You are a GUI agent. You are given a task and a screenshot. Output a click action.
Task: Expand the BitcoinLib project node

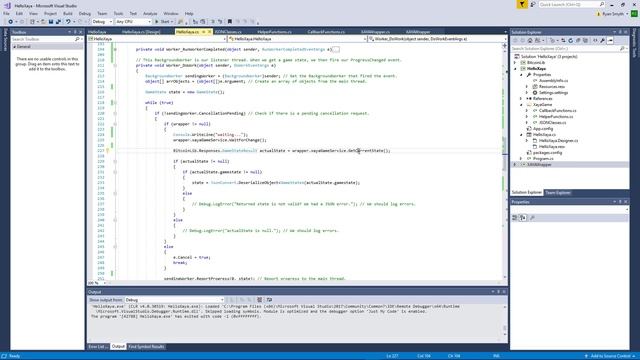[515, 63]
